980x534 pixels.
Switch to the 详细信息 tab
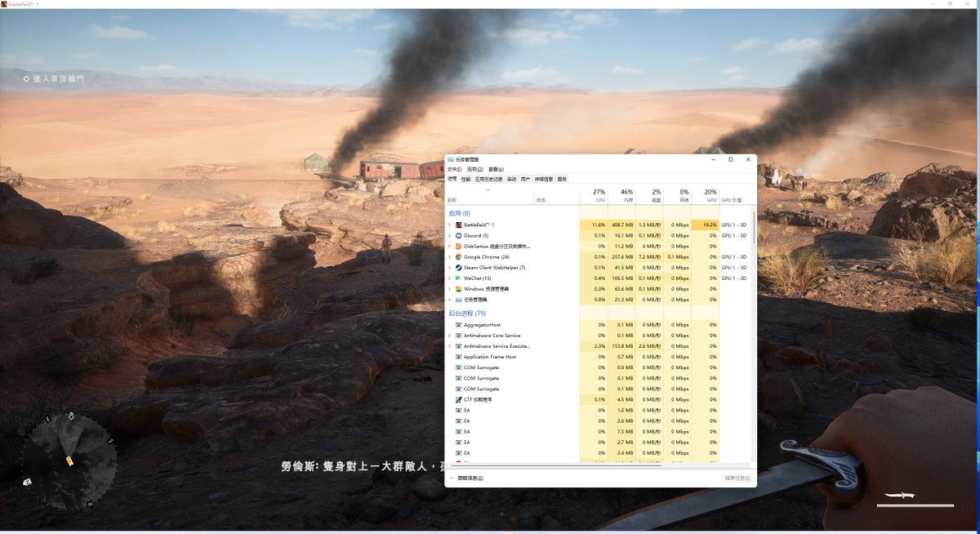tap(544, 179)
